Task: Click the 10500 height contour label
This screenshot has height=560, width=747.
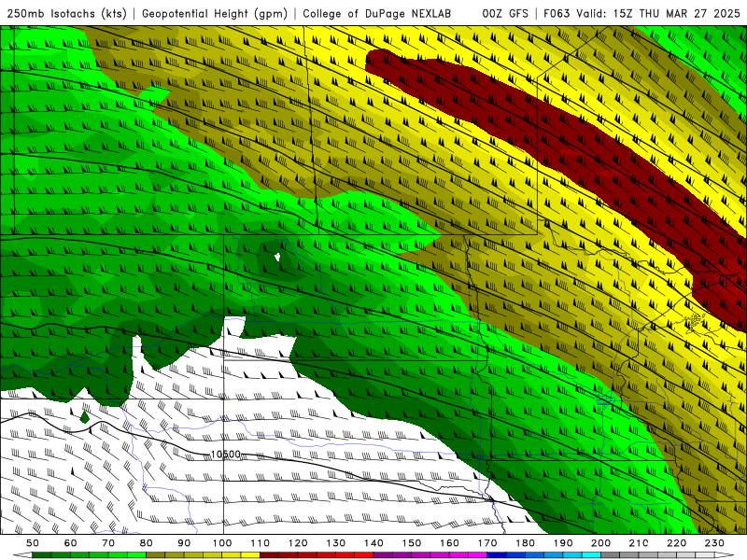Action: [225, 455]
